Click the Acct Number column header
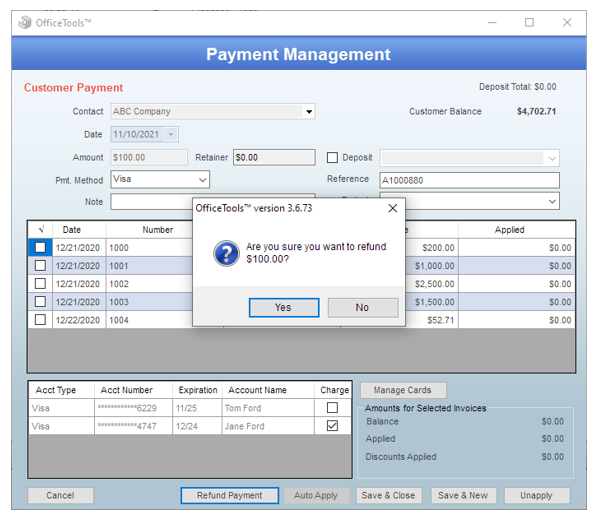 [x=133, y=390]
